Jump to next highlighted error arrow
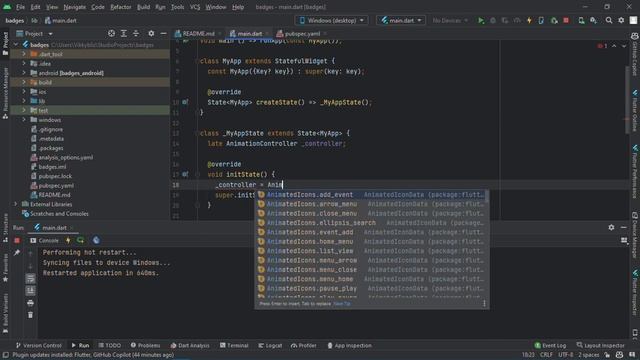Image resolution: width=640 pixels, height=360 pixels. 624,46
